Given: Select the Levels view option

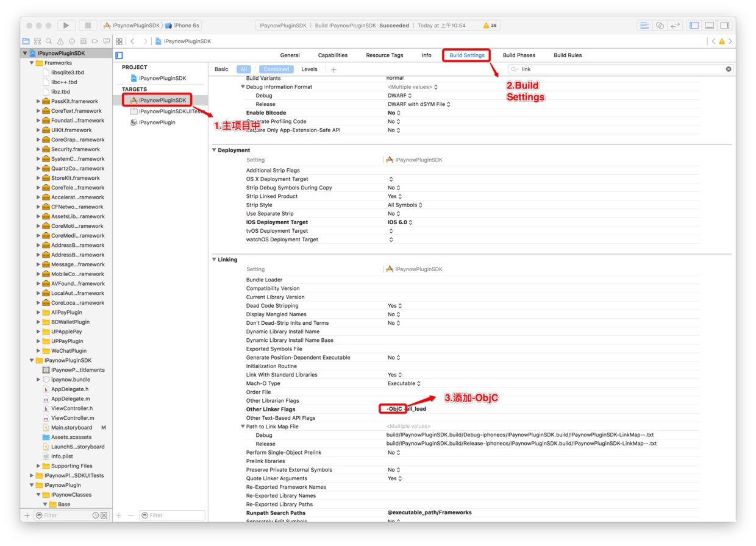Looking at the screenshot, I should pyautogui.click(x=310, y=69).
